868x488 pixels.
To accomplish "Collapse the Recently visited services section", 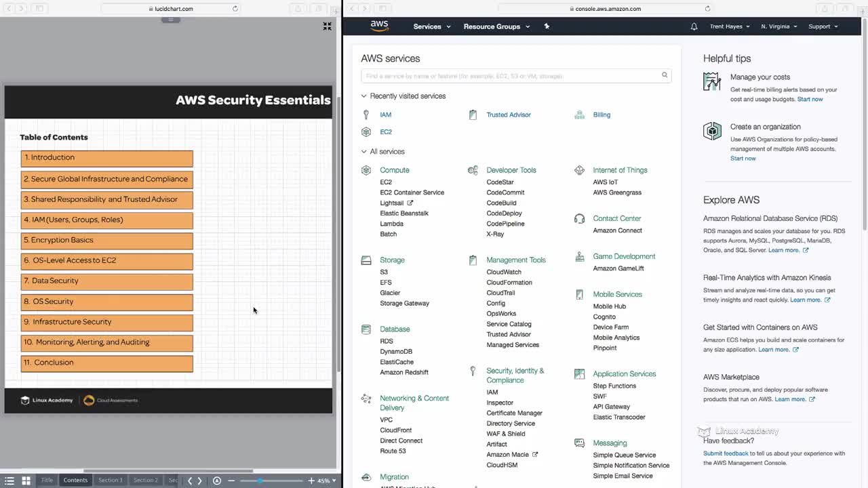I will click(x=363, y=96).
